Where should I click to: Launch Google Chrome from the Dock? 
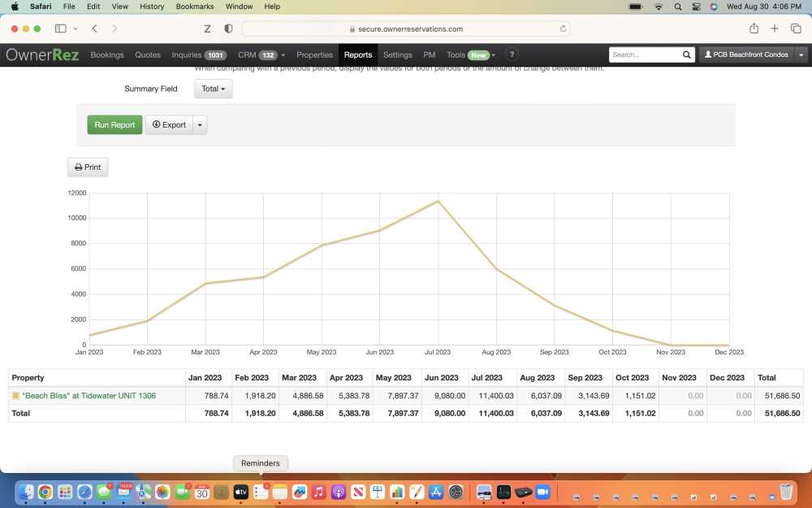45,493
